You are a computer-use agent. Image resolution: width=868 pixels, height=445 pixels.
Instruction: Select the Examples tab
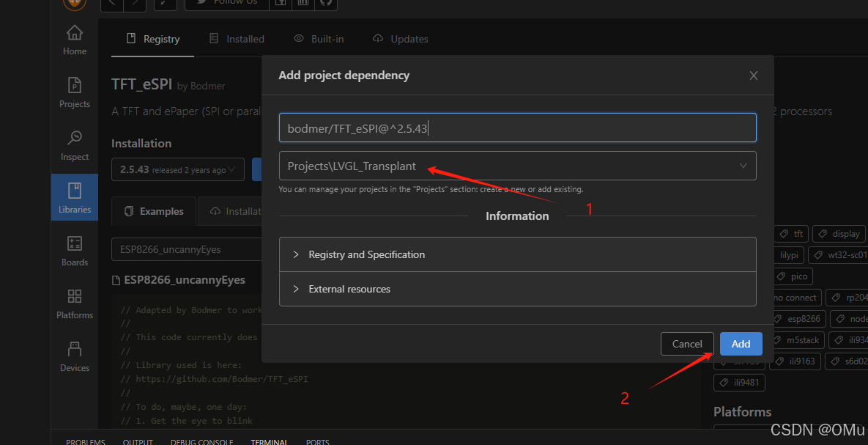(x=154, y=211)
